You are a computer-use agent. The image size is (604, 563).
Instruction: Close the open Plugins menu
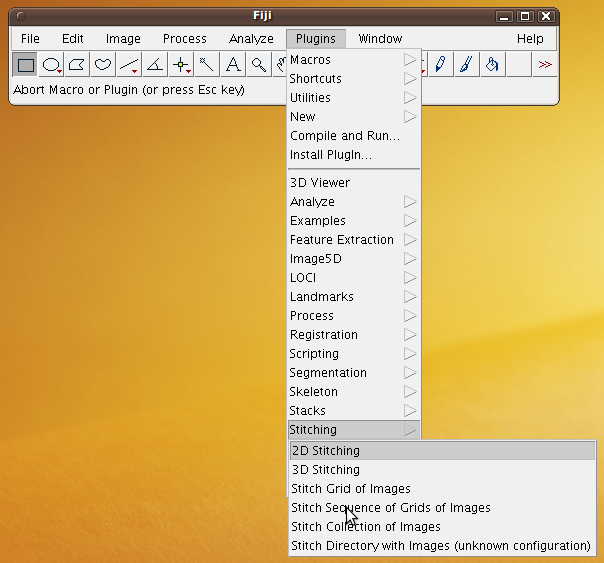pyautogui.click(x=315, y=39)
